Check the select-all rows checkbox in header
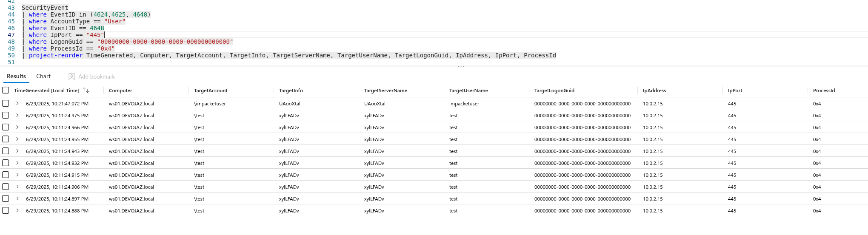The image size is (868, 235). click(x=6, y=90)
